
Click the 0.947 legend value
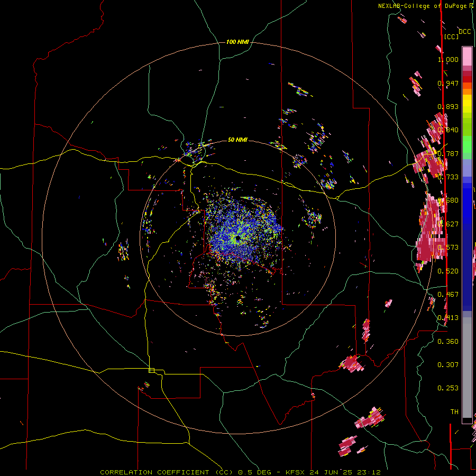[448, 83]
